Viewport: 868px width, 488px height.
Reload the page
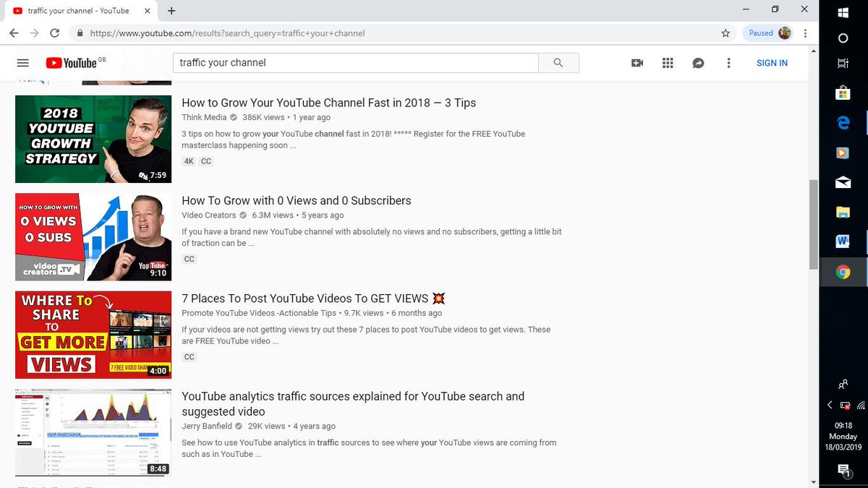point(55,33)
